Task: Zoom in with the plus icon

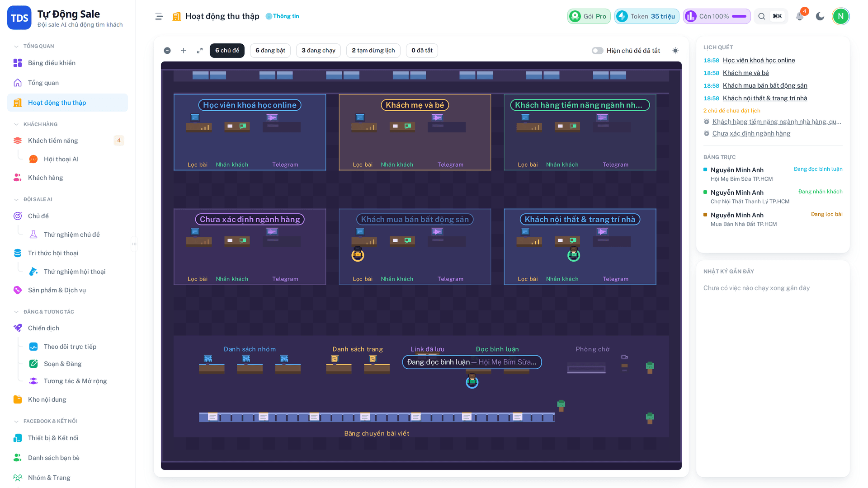Action: tap(184, 51)
